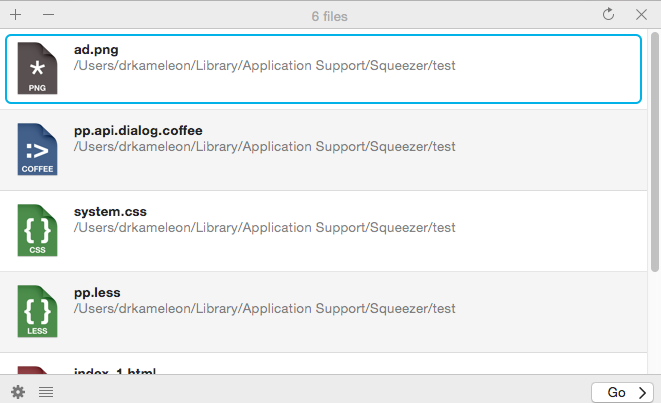
Task: Click the plus icon to add files
Action: click(x=16, y=15)
